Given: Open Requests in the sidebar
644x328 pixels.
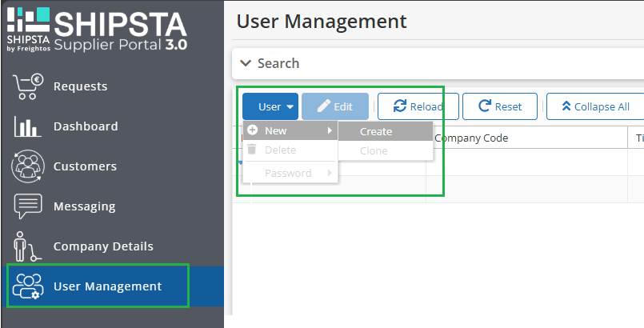Looking at the screenshot, I should click(113, 86).
